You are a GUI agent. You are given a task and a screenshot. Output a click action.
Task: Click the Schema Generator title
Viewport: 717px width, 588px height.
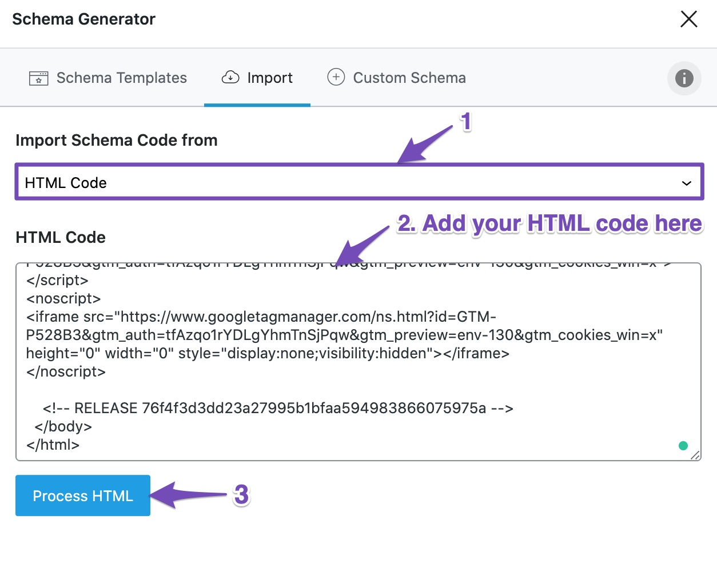tap(84, 19)
